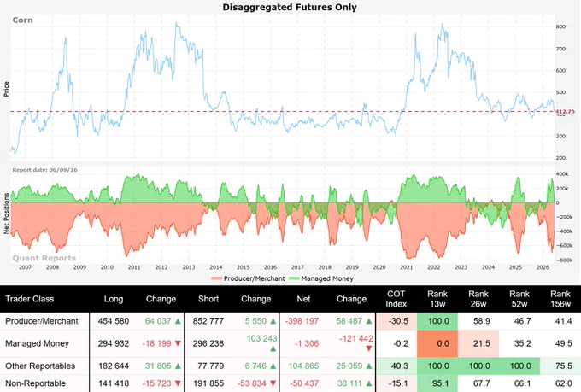Click Producer/Merchant net value -398 197
The image size is (581, 392).
point(302,321)
